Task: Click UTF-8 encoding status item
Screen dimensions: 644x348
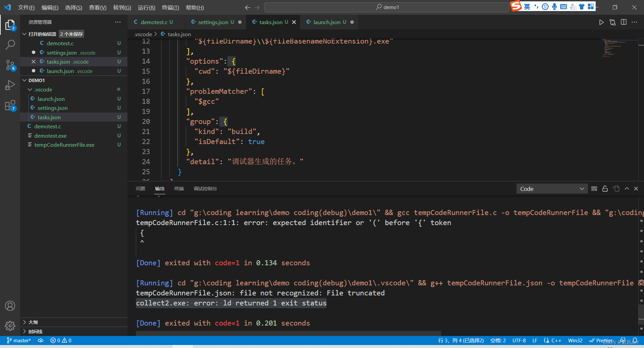Action: click(x=519, y=340)
